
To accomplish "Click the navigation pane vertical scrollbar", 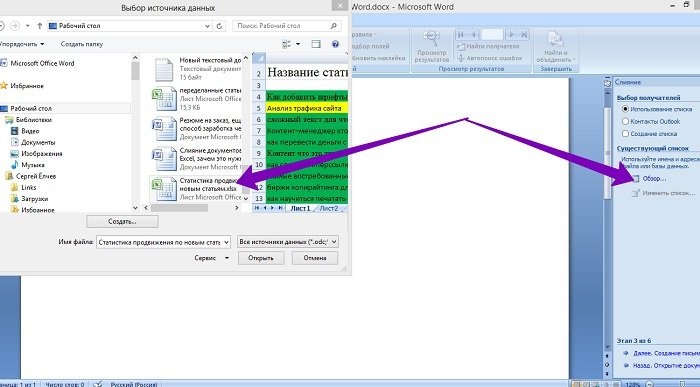I will point(135,71).
